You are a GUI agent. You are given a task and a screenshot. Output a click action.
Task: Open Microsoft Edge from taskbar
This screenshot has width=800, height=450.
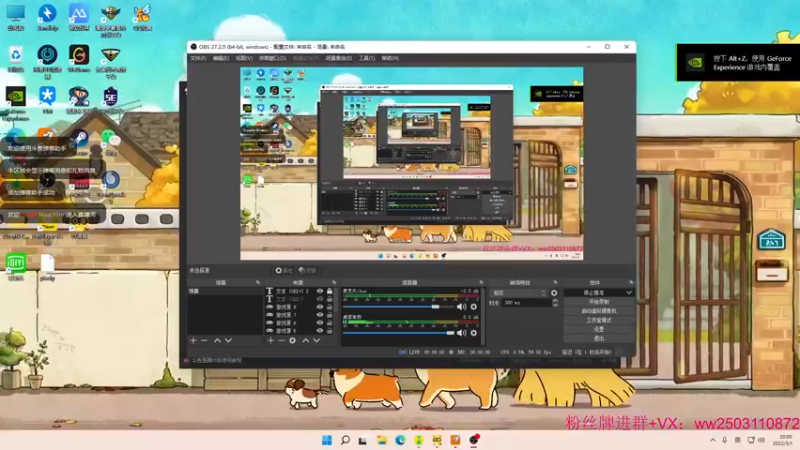click(x=400, y=440)
